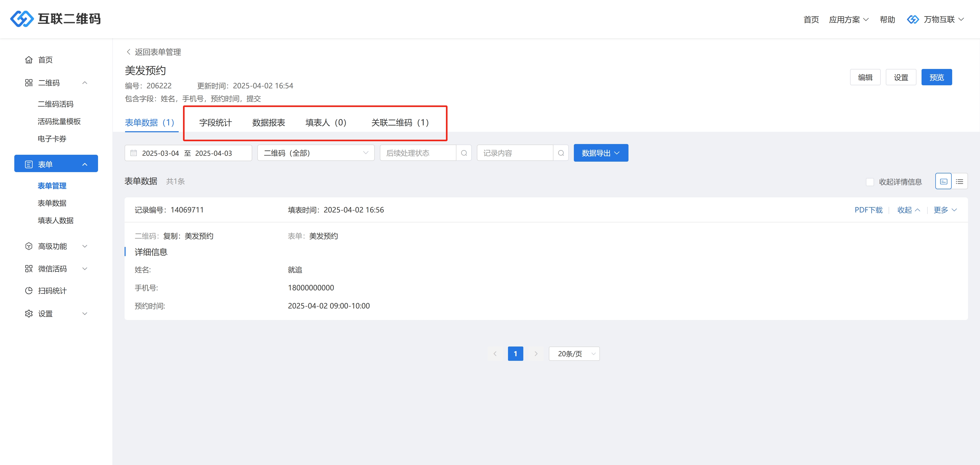Click the 二维码 sidebar grid icon
Viewport: 980px width, 465px height.
pos(29,82)
